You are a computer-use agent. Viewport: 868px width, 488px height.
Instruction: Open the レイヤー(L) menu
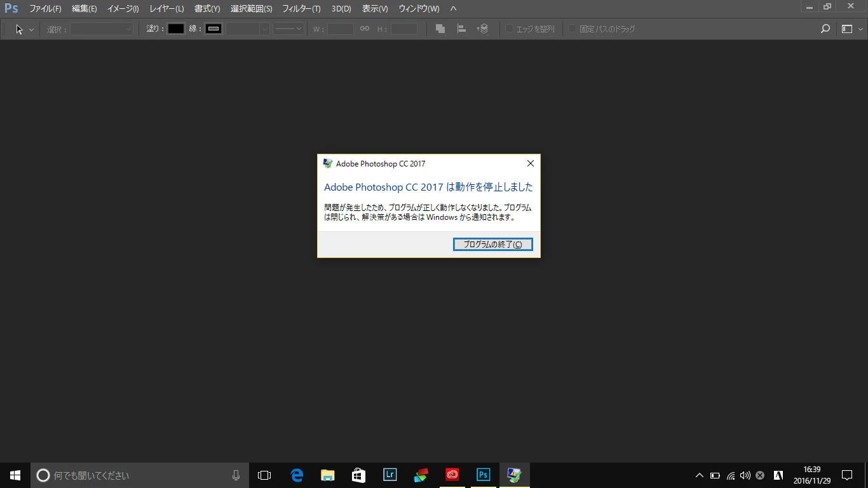tap(166, 9)
